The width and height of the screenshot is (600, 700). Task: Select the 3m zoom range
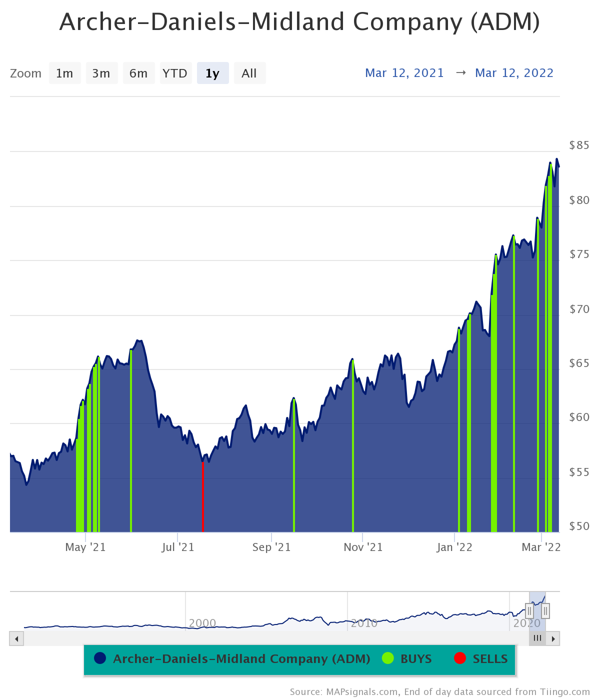pyautogui.click(x=101, y=73)
